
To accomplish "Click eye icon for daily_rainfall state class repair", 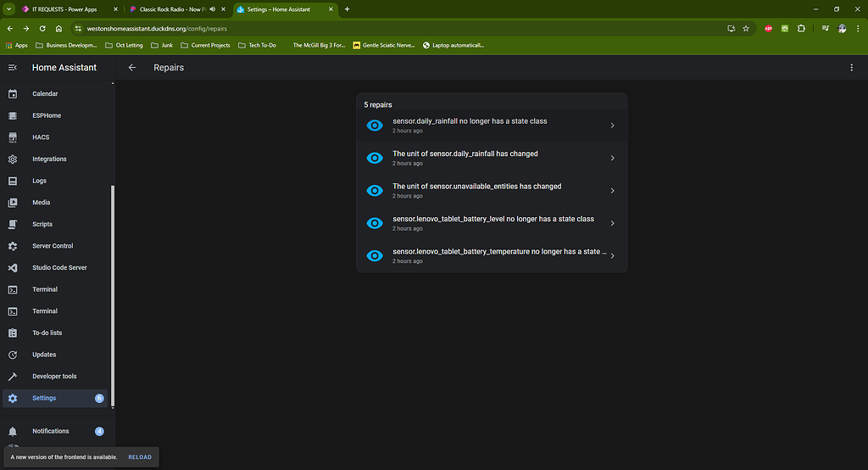I will (x=375, y=126).
